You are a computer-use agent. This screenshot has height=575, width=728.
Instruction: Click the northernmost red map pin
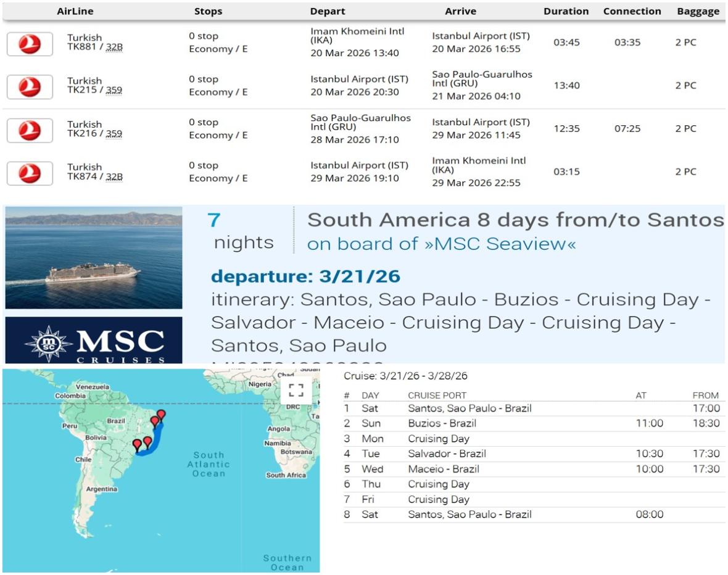coord(161,415)
